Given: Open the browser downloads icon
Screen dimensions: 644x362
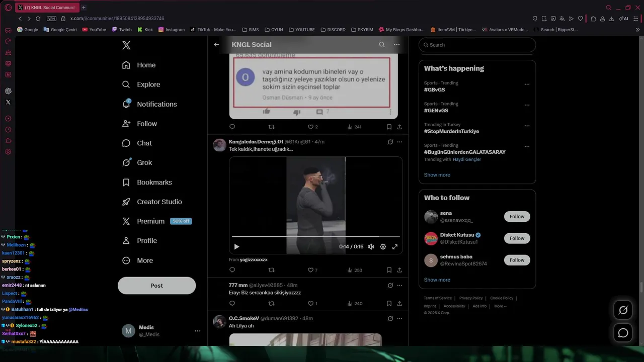Looking at the screenshot, I should pos(611,19).
